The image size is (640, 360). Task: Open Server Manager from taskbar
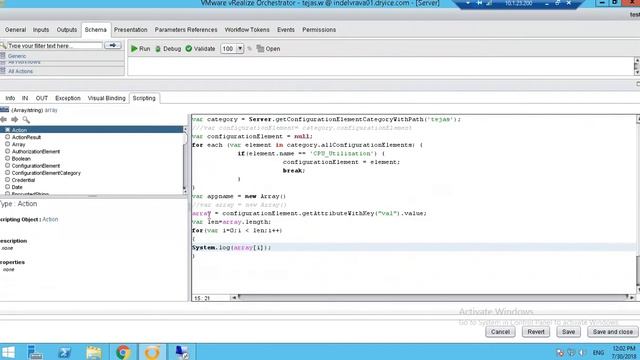click(x=35, y=352)
